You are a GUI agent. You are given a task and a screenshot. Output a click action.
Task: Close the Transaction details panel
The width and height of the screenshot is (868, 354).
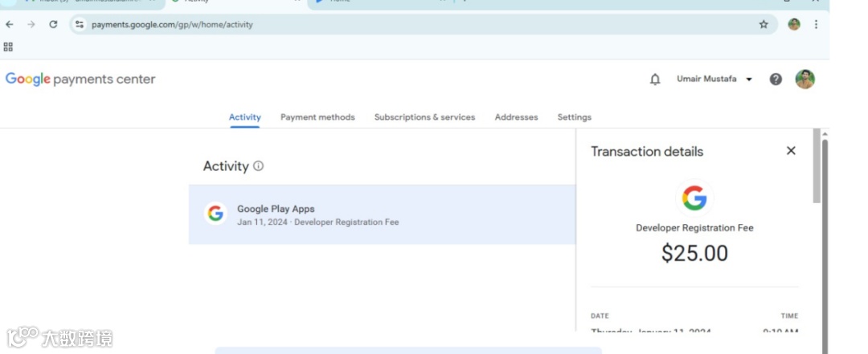[x=791, y=150]
